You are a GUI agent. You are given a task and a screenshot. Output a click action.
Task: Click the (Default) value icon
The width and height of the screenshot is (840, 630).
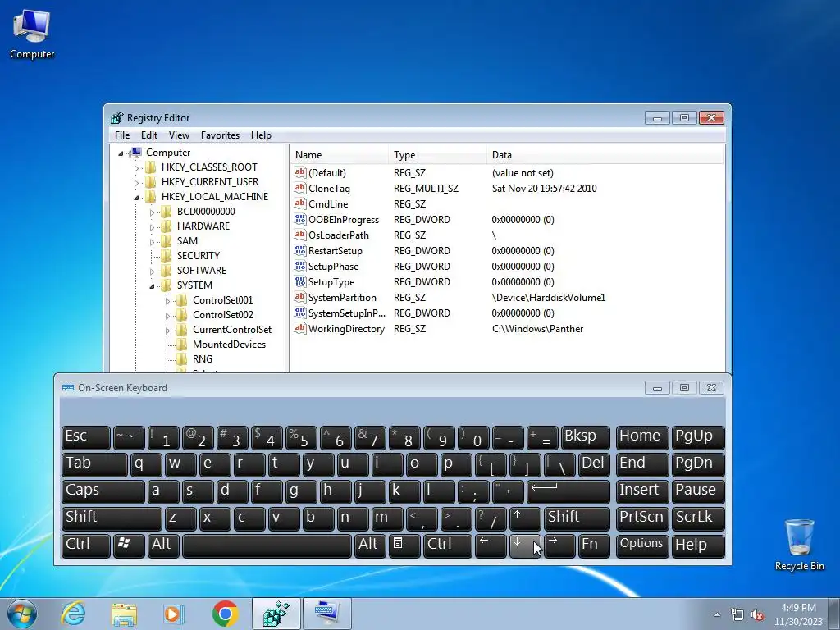[299, 172]
